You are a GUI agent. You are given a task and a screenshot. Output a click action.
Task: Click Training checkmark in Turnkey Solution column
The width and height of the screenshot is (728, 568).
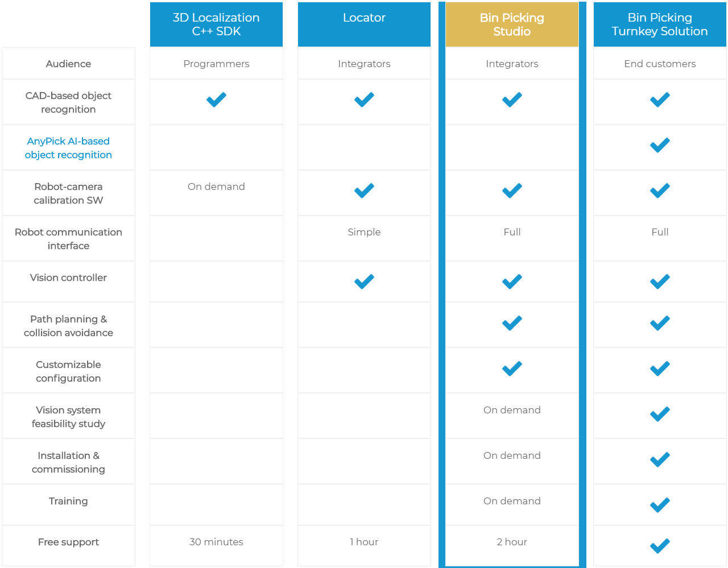coord(660,505)
